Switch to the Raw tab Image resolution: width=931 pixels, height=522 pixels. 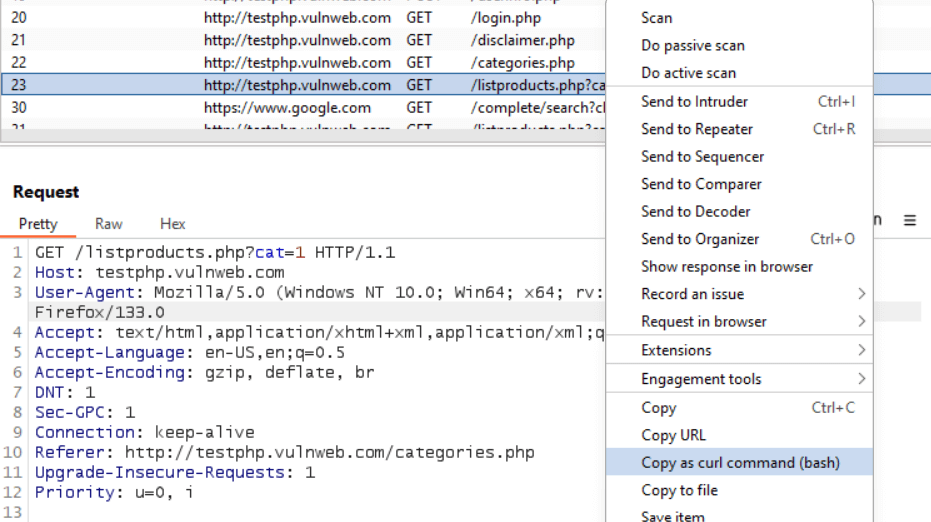109,224
